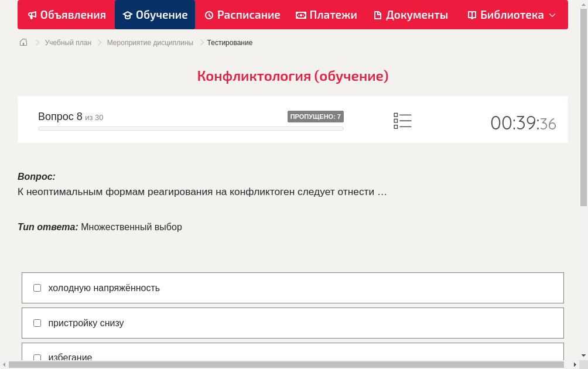The height and width of the screenshot is (369, 588).
Task: Click the document icon beside Документы
Action: 377,15
